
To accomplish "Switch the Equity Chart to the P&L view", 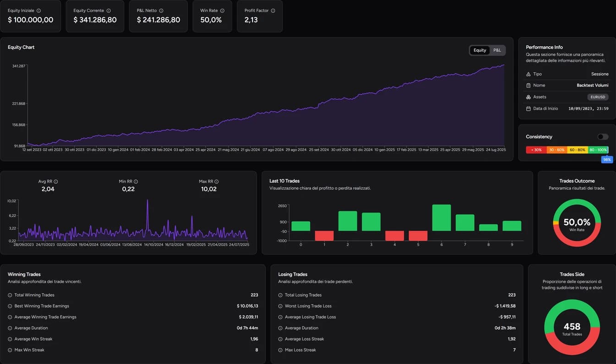I will (497, 50).
